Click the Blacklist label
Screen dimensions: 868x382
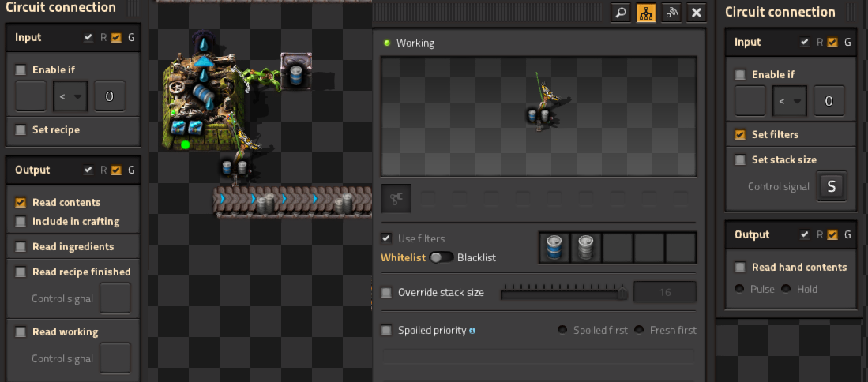pyautogui.click(x=476, y=257)
